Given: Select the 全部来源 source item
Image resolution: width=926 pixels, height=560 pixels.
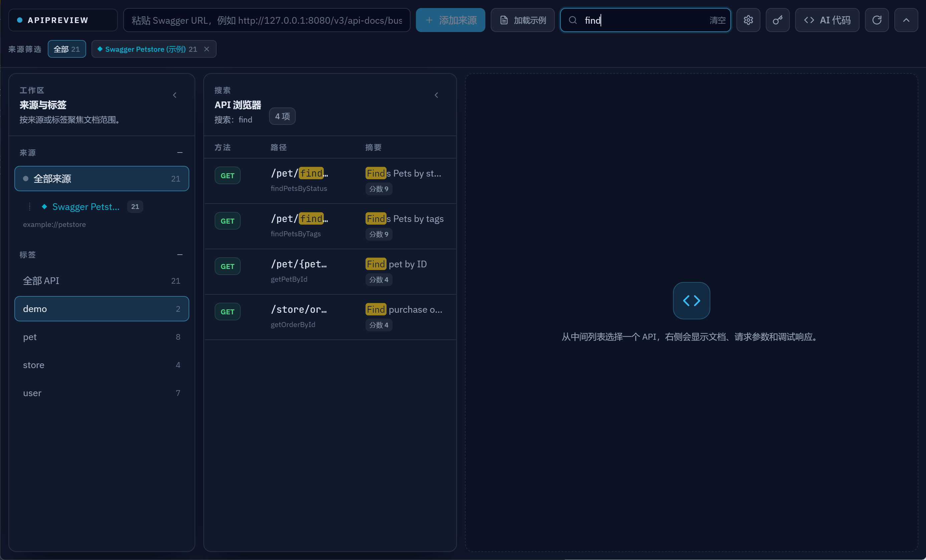Looking at the screenshot, I should [101, 179].
